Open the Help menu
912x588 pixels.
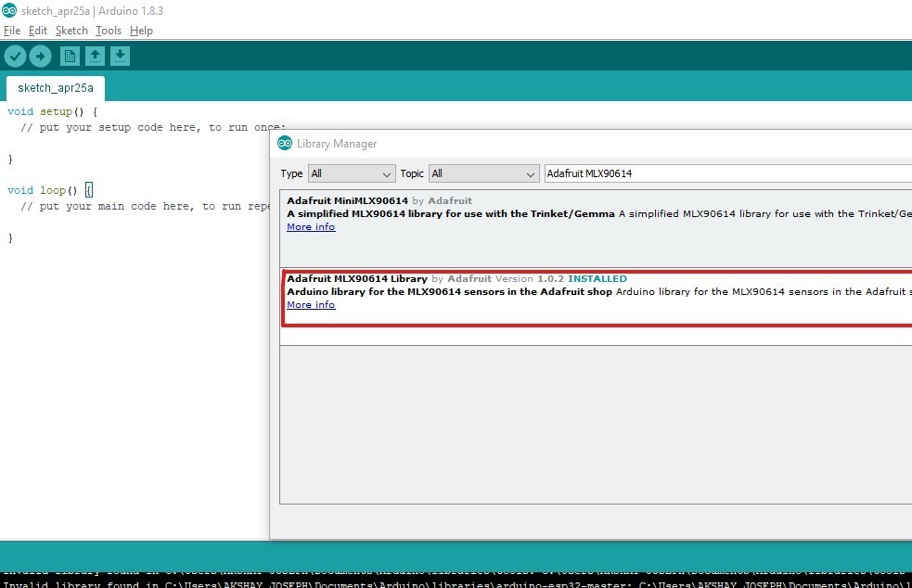coord(141,31)
